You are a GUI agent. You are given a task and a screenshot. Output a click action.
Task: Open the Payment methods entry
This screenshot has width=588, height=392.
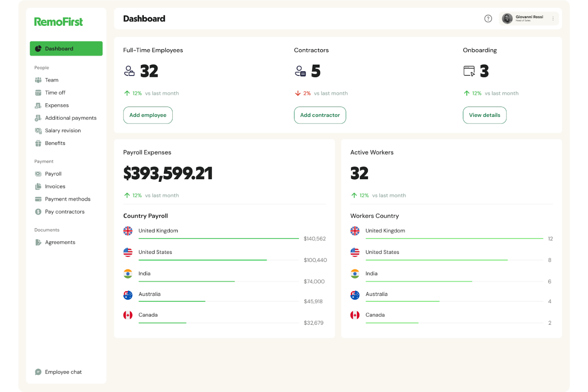38,199
